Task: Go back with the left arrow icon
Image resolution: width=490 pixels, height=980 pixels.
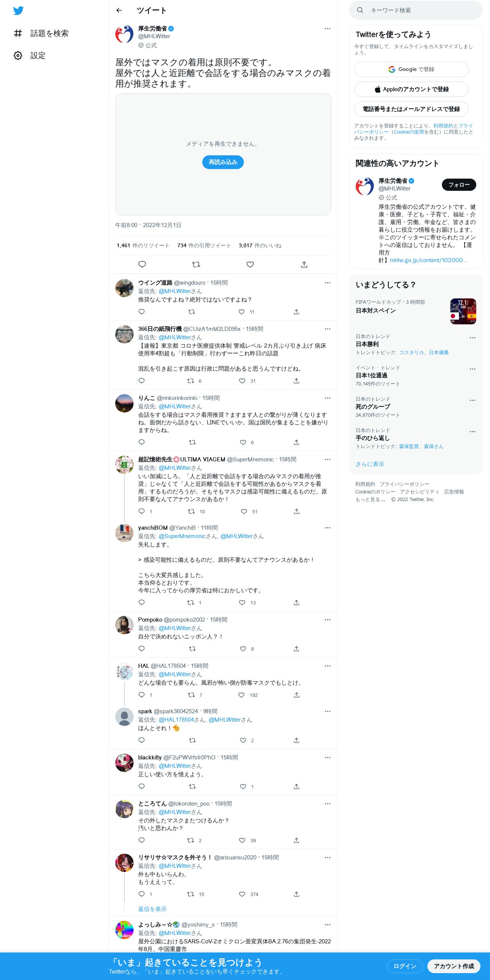Action: tap(119, 10)
